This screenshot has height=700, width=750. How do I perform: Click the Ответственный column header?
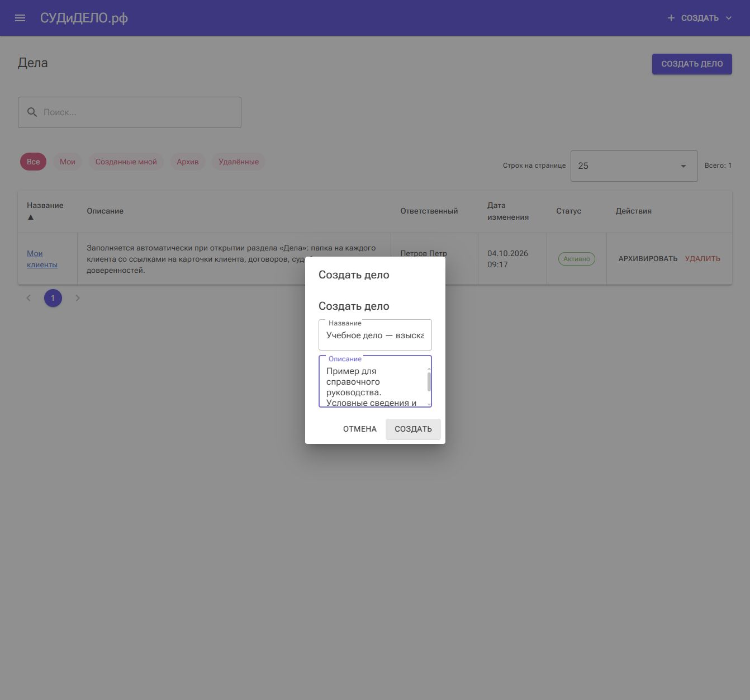[429, 211]
